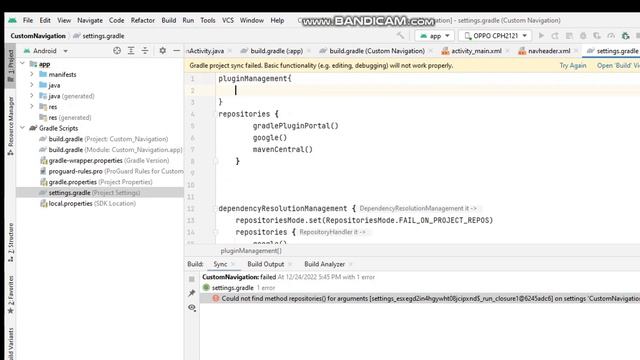
Task: Expand the java (generated) folder
Action: [32, 96]
